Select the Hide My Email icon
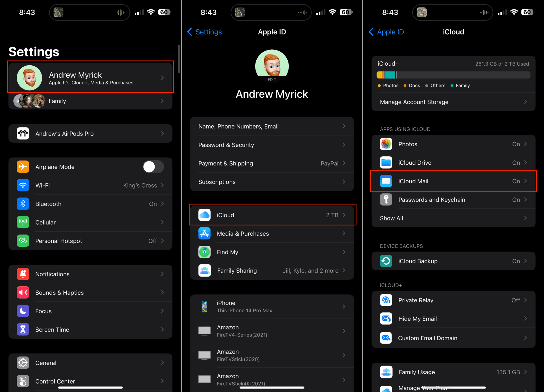The height and width of the screenshot is (392, 544). [x=386, y=319]
